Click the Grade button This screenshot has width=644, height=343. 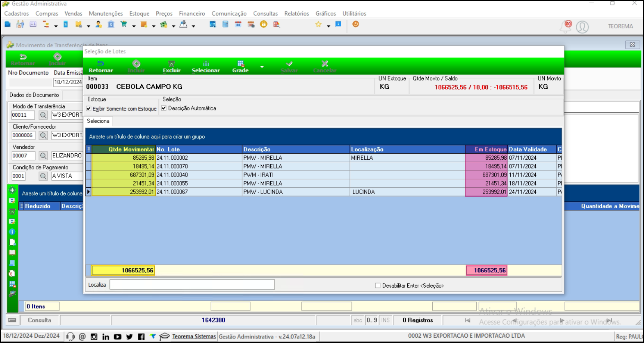pos(240,67)
